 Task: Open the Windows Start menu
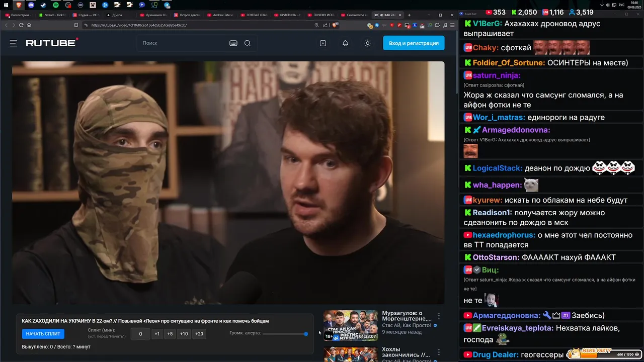(x=6, y=5)
